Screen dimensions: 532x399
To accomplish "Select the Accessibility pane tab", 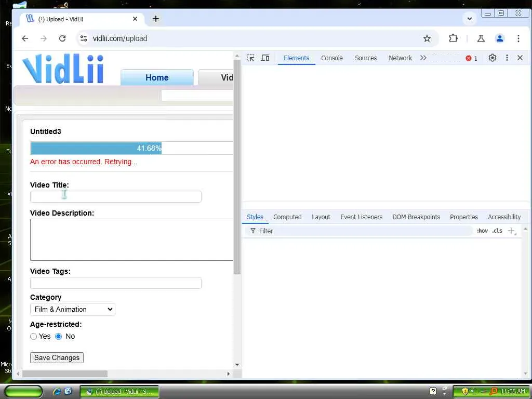I will pos(504,217).
